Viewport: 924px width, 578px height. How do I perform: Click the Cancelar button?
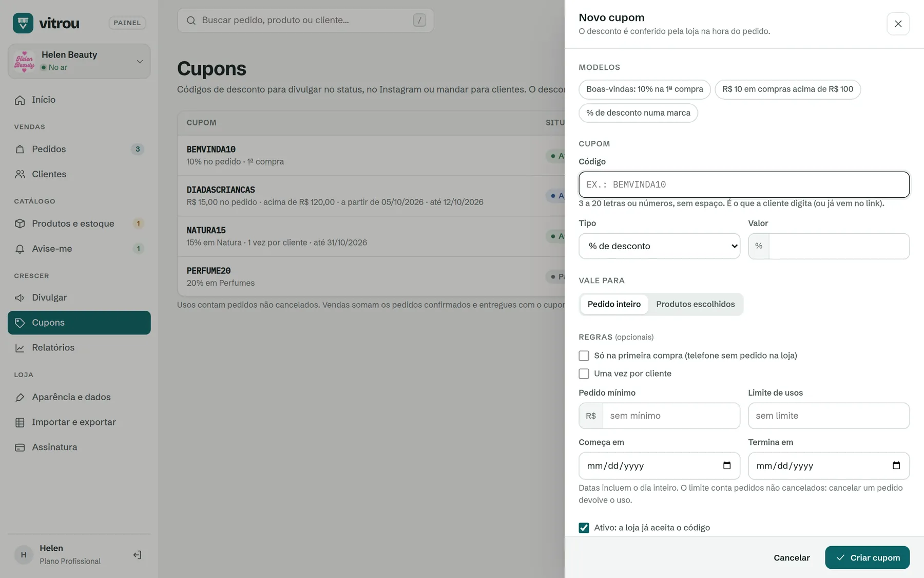tap(792, 557)
